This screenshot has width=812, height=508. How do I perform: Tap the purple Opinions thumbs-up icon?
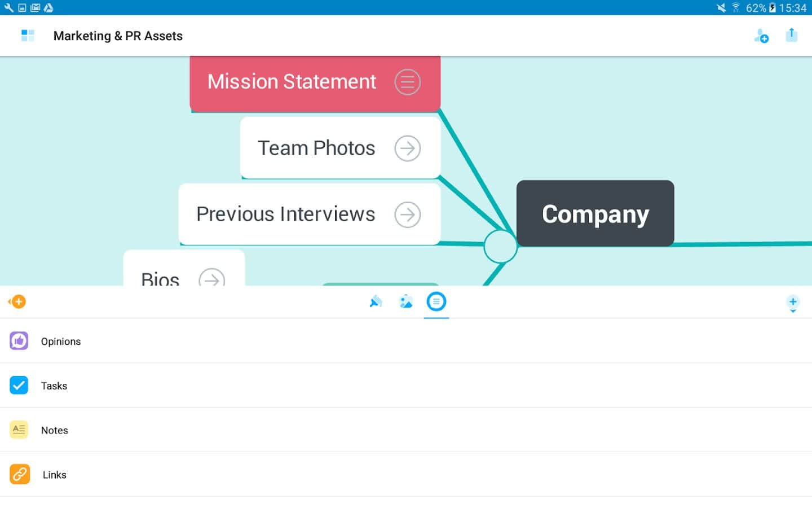[19, 341]
